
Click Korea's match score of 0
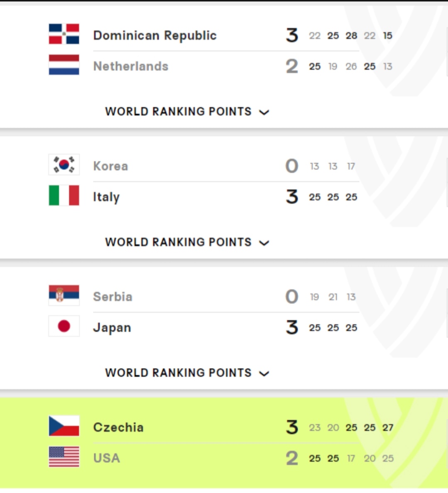tap(292, 166)
